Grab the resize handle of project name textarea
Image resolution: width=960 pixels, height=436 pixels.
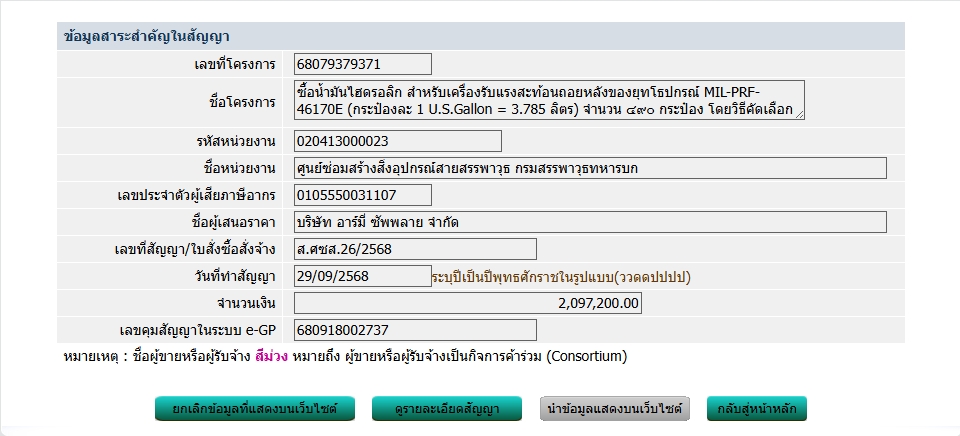[799, 115]
